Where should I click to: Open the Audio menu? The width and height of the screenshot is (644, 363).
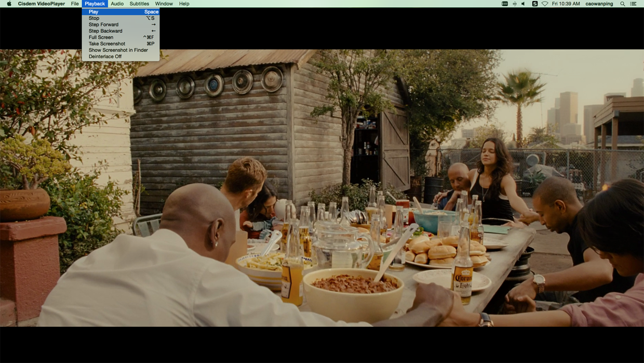pyautogui.click(x=117, y=4)
